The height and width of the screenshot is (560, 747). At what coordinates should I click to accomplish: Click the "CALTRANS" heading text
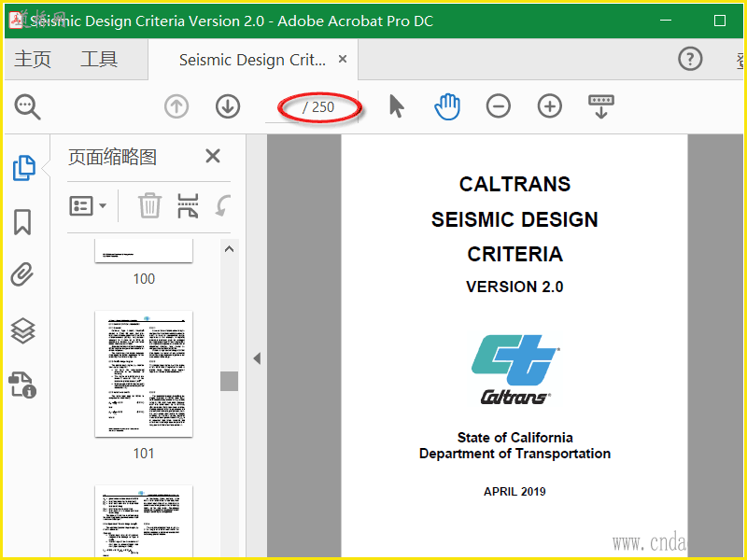tap(514, 184)
